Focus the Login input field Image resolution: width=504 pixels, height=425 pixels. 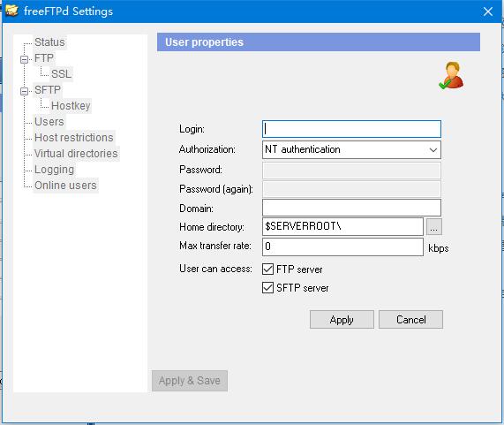351,129
